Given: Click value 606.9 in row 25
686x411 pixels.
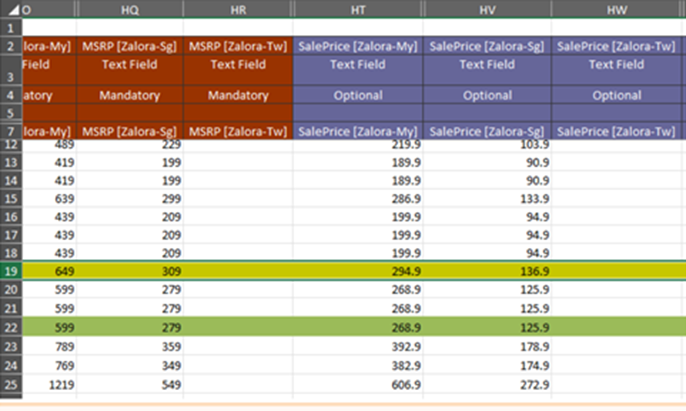Looking at the screenshot, I should pyautogui.click(x=406, y=385).
